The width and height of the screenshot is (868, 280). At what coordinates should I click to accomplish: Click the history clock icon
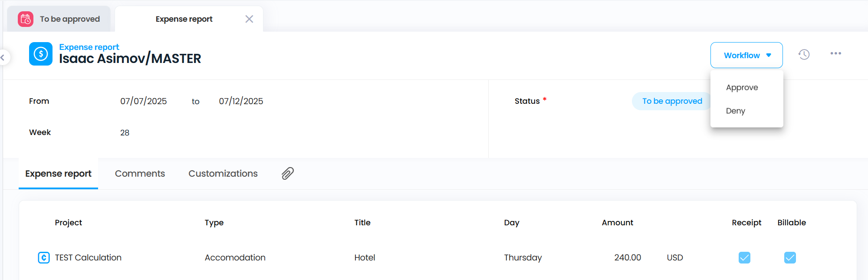click(x=804, y=55)
